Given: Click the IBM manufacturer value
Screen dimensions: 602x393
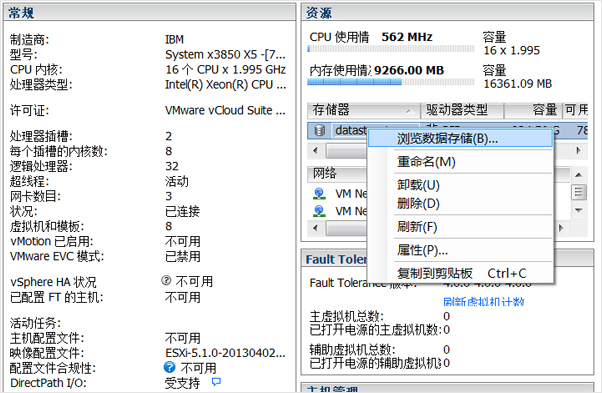Looking at the screenshot, I should pos(174,40).
